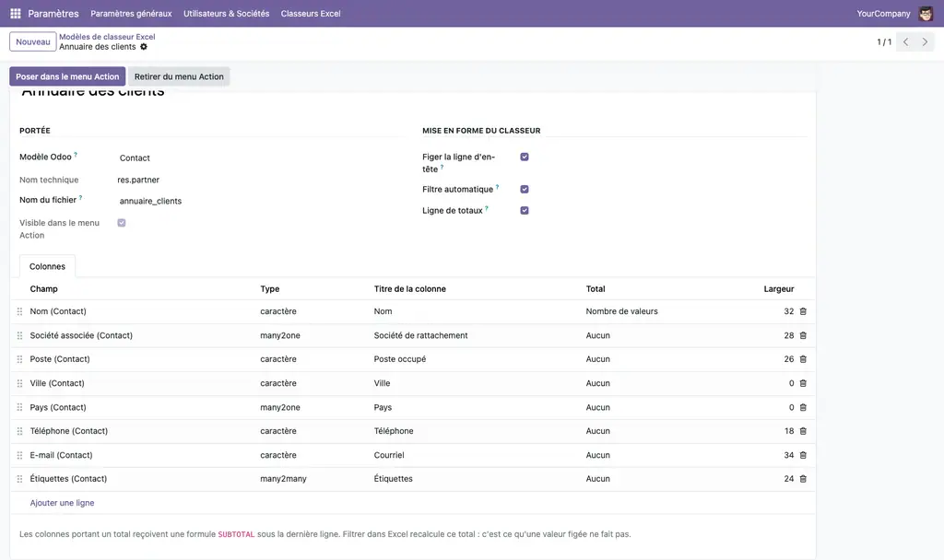The height and width of the screenshot is (560, 944).
Task: Open Paramètres généraux menu
Action: coord(131,13)
